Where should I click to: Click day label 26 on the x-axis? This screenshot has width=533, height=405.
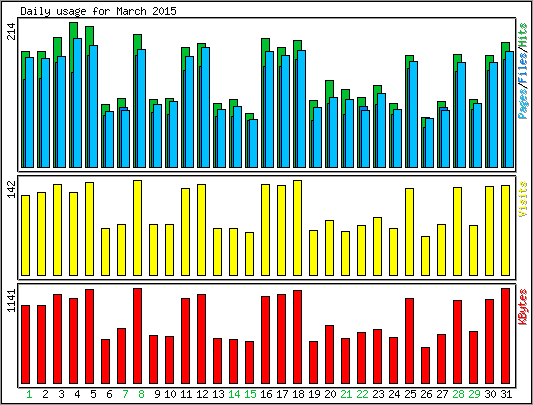pyautogui.click(x=426, y=394)
